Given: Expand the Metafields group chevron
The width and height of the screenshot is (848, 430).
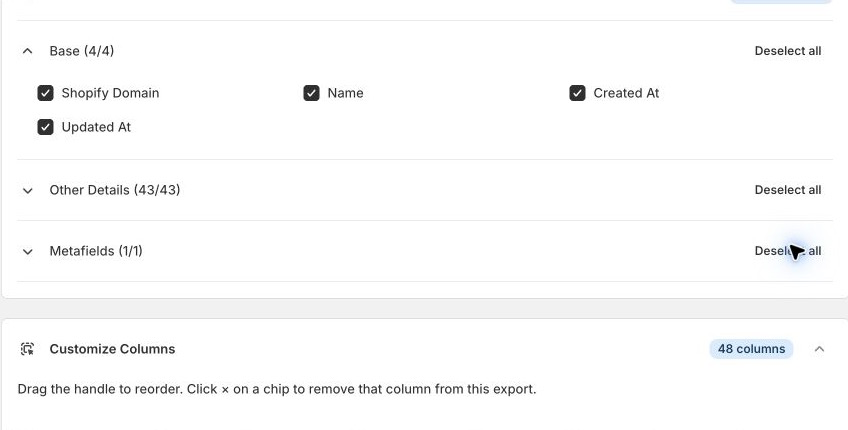Looking at the screenshot, I should 28,252.
